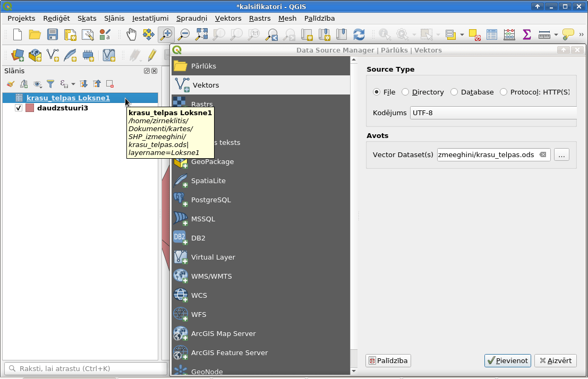Switch to PostgreSQL tab in Data Source Manager
Viewport: 588px width, 379px height.
[x=261, y=200]
